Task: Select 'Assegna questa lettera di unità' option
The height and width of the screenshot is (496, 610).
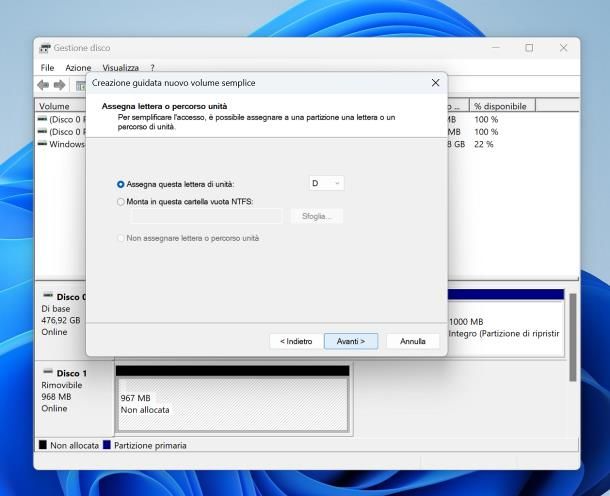Action: point(121,184)
